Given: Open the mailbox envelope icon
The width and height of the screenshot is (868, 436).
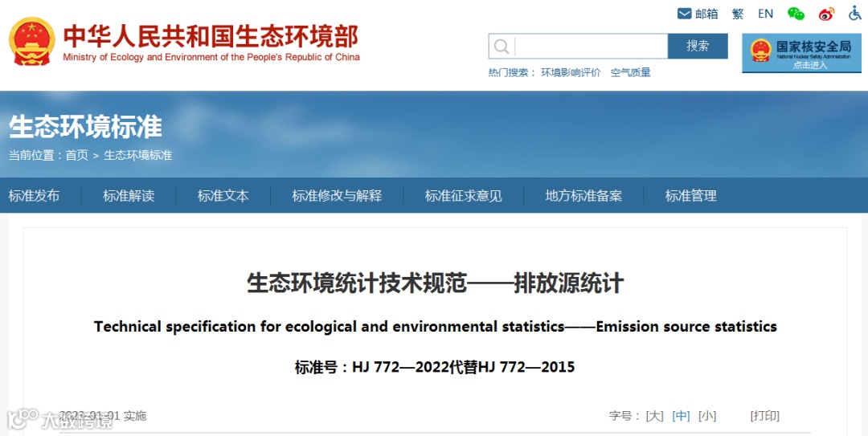Looking at the screenshot, I should [684, 14].
